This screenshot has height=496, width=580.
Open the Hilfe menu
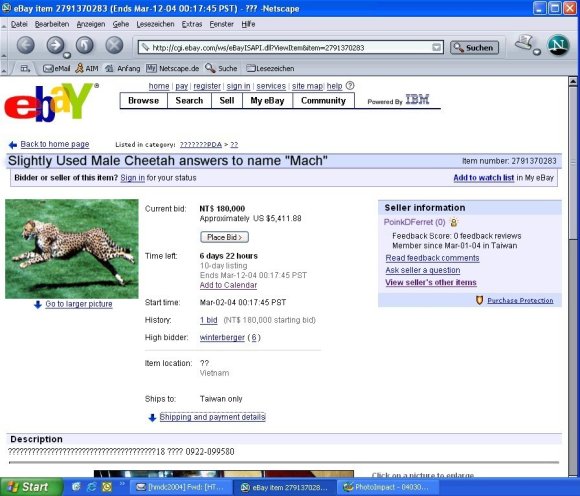coord(248,24)
